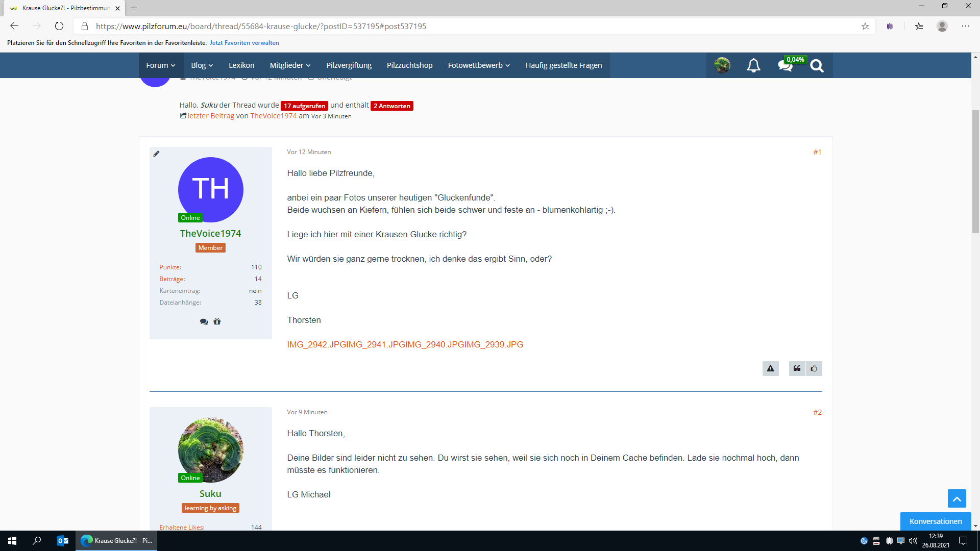This screenshot has width=980, height=551.
Task: Like post #1 with the thumbs-up icon
Action: tap(814, 368)
